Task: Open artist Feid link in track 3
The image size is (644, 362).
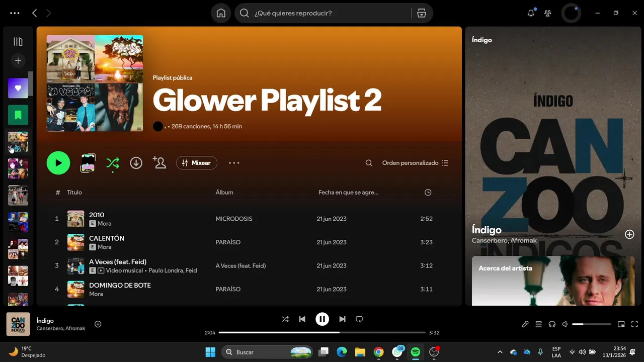Action: click(x=191, y=270)
